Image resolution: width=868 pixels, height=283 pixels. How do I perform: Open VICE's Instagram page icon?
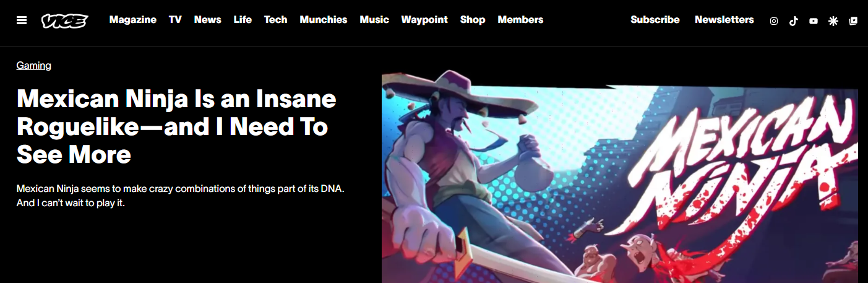click(x=773, y=21)
